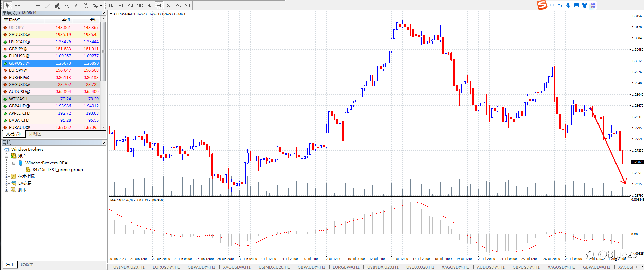
Task: Open the 收藏夹 favorites tab
Action: click(27, 264)
